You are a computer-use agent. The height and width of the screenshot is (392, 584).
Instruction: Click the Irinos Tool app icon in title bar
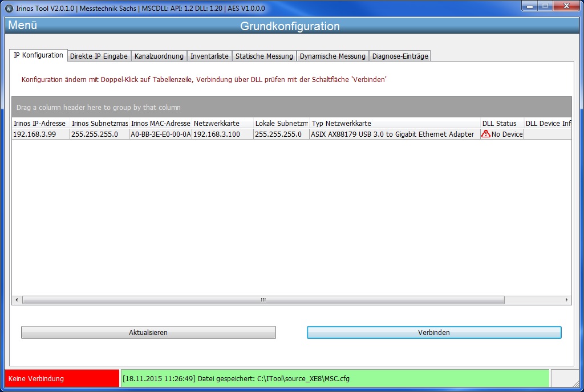point(9,8)
